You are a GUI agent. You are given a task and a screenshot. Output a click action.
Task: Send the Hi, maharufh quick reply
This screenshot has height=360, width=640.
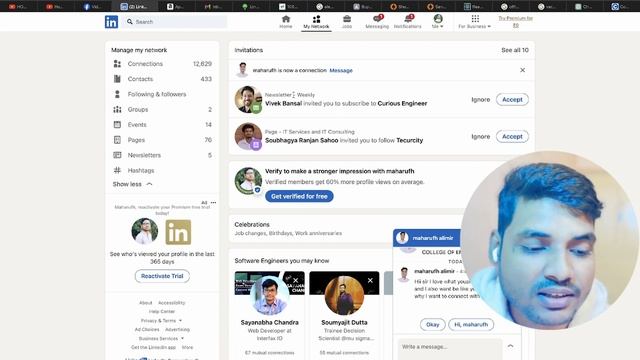pyautogui.click(x=471, y=324)
